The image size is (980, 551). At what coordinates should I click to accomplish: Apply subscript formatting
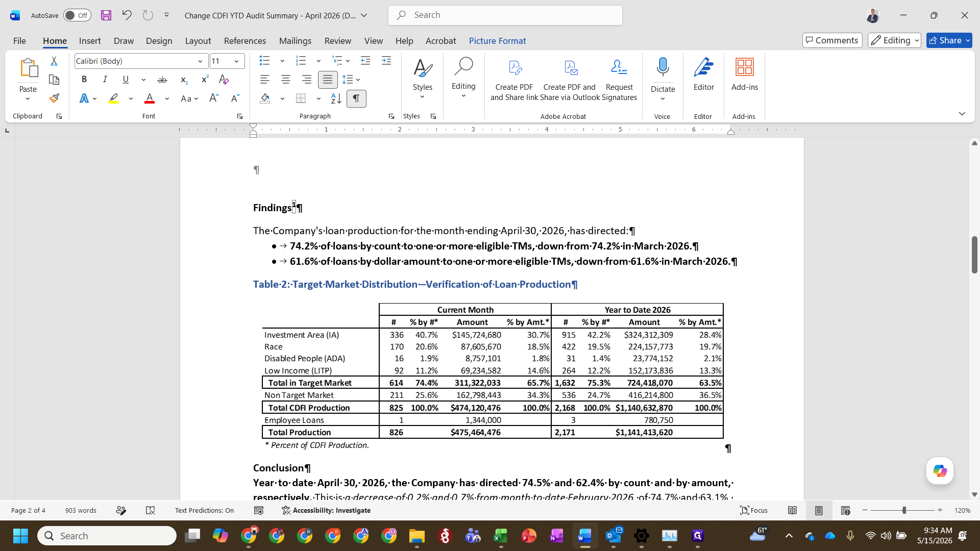point(184,80)
